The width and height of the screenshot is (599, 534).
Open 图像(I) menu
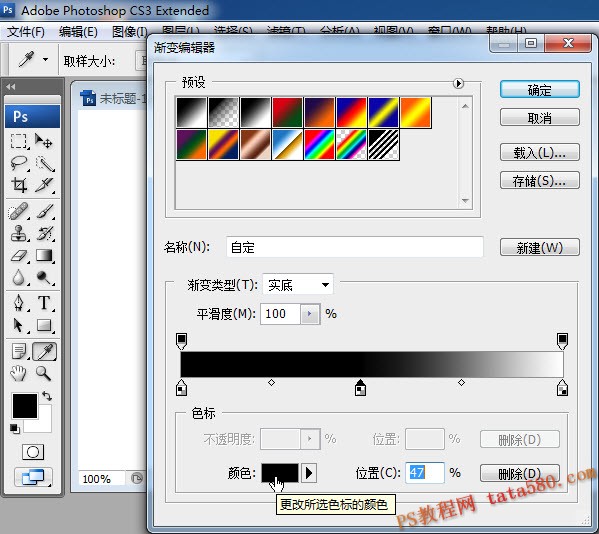pyautogui.click(x=130, y=32)
